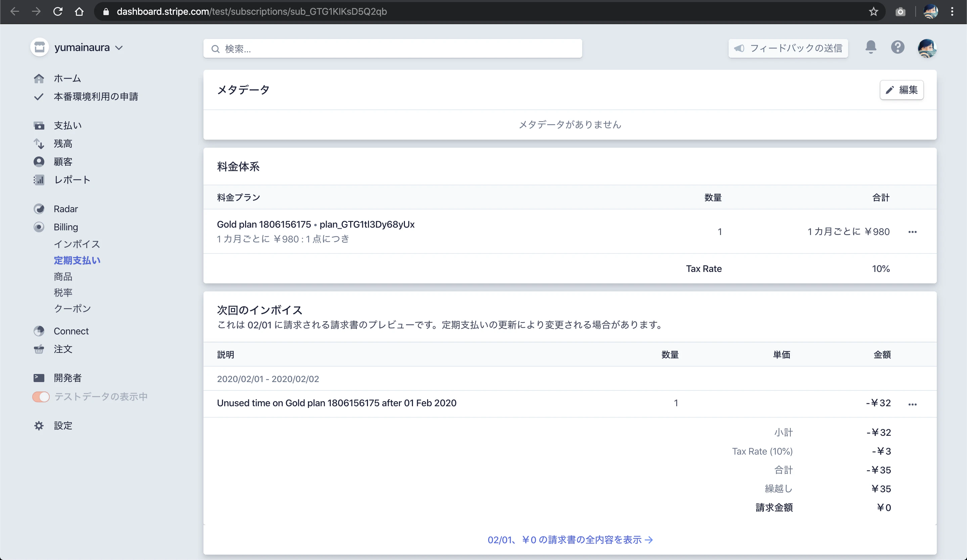Select 税率 in the Billing submenu

[63, 293]
